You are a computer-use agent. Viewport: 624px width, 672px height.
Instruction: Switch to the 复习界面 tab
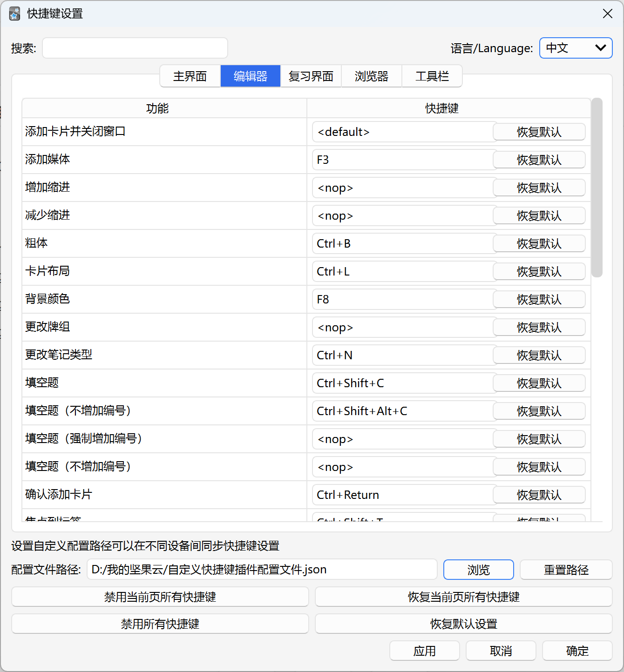point(311,76)
